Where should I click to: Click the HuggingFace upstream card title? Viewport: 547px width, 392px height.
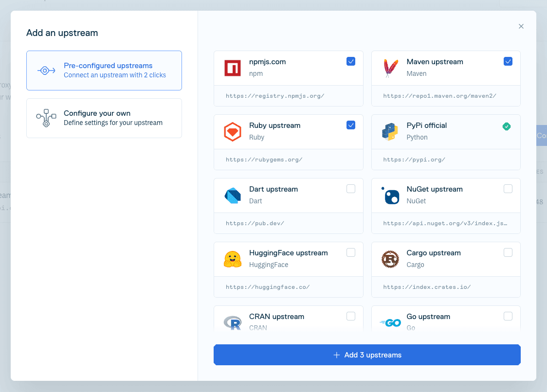[289, 253]
